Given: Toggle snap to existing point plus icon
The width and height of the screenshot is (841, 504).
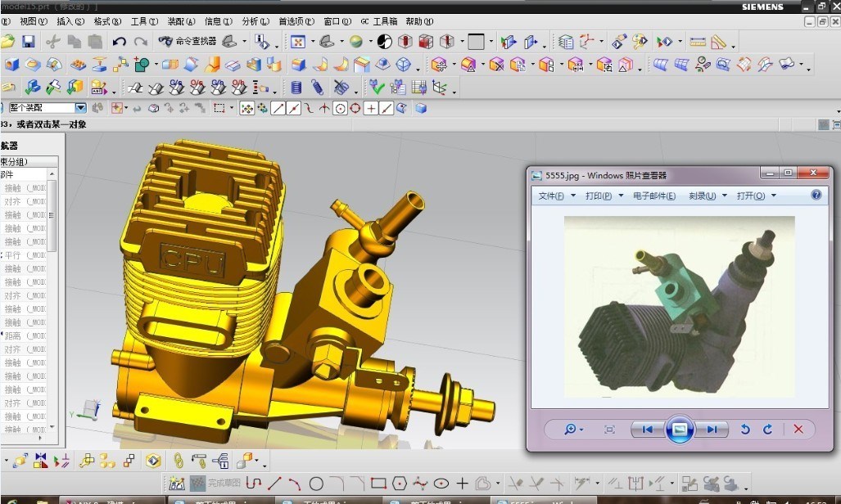Looking at the screenshot, I should [x=371, y=108].
